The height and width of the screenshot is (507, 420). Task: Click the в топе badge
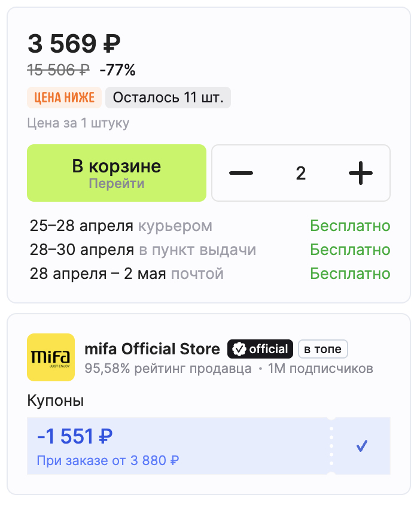323,348
